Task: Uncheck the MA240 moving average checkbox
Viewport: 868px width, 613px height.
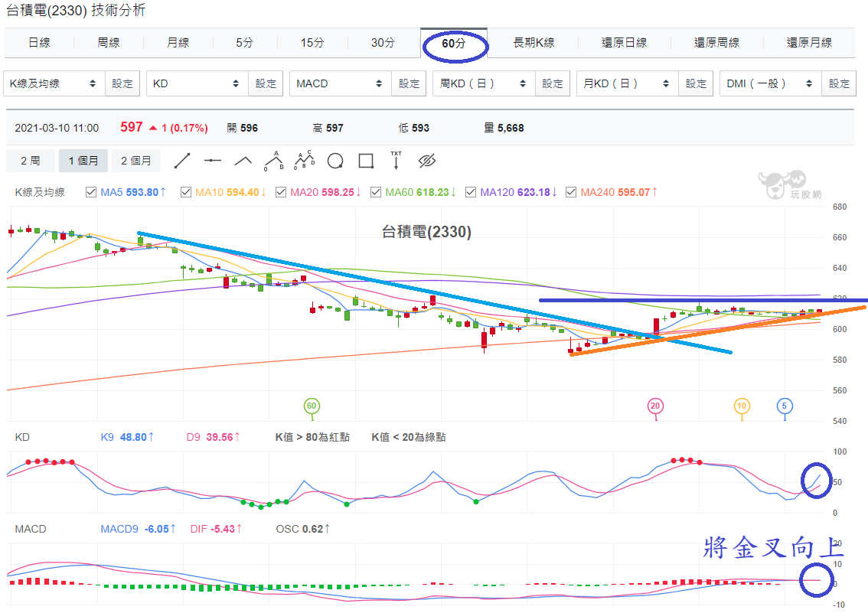Action: 571,192
